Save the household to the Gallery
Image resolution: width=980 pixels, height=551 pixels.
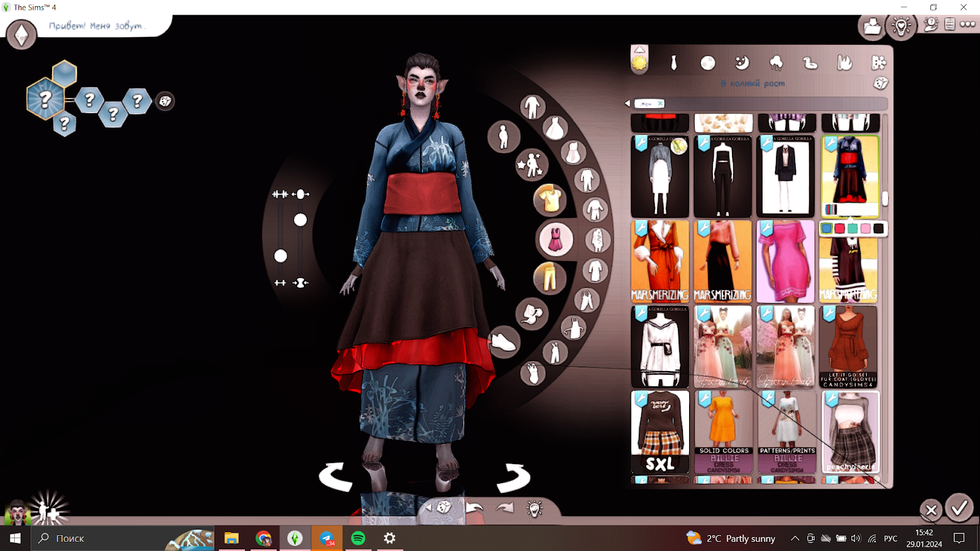click(x=872, y=26)
